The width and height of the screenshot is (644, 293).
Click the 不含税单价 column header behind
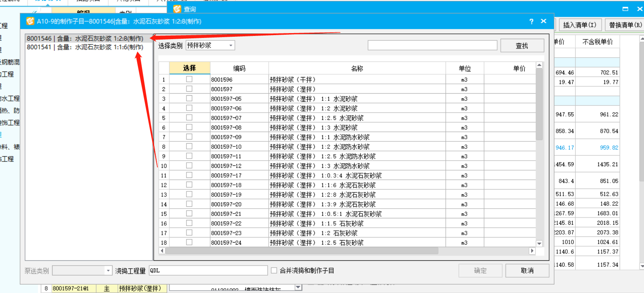click(598, 42)
